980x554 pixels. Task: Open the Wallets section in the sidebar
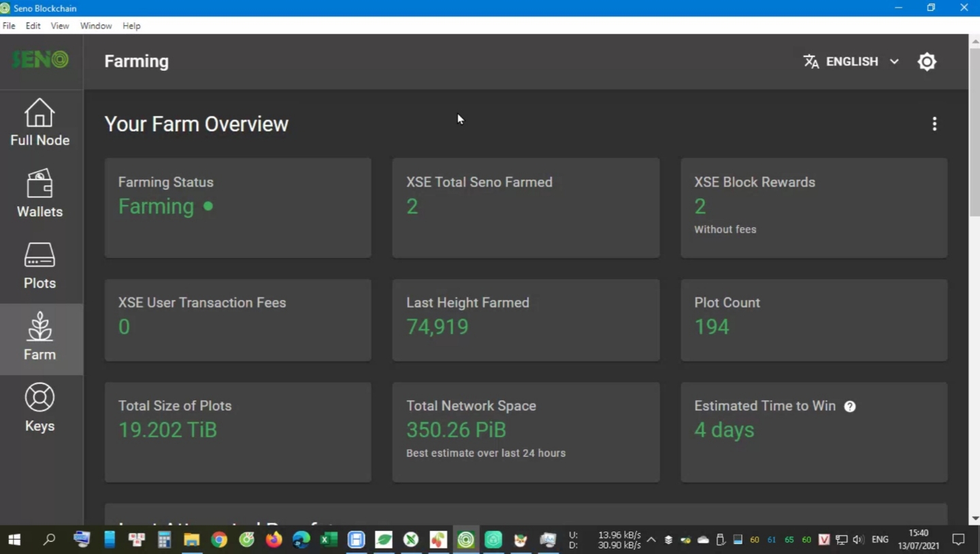[x=40, y=195]
